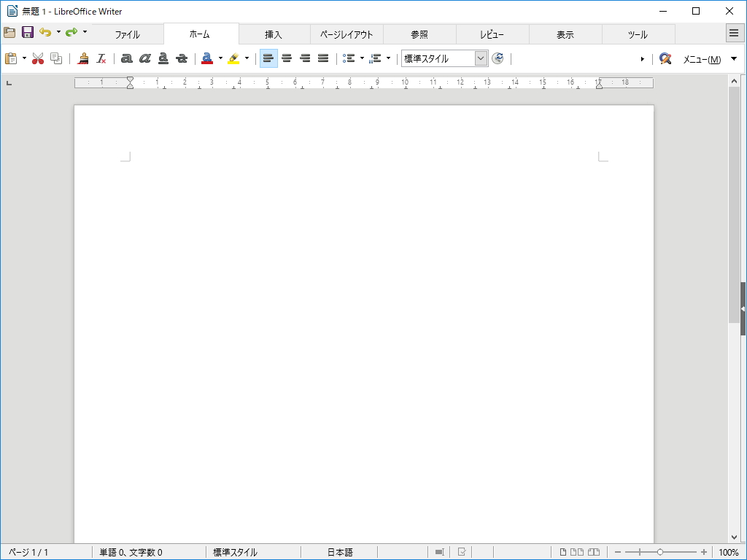Click the tab stop type selector
This screenshot has height=560, width=747.
(9, 83)
